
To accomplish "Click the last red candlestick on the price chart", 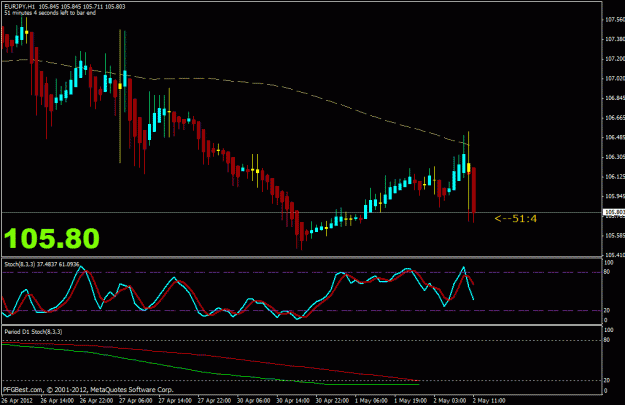I will pyautogui.click(x=474, y=190).
